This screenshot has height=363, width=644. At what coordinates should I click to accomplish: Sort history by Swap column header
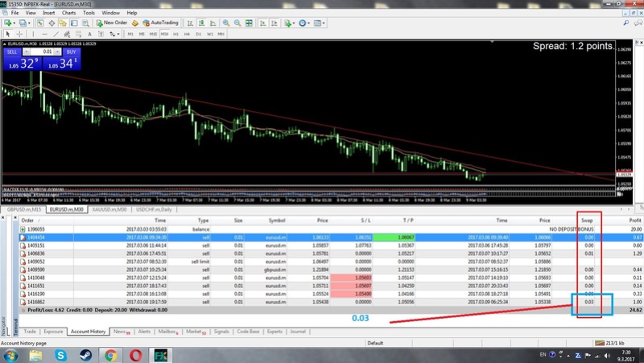(x=587, y=221)
